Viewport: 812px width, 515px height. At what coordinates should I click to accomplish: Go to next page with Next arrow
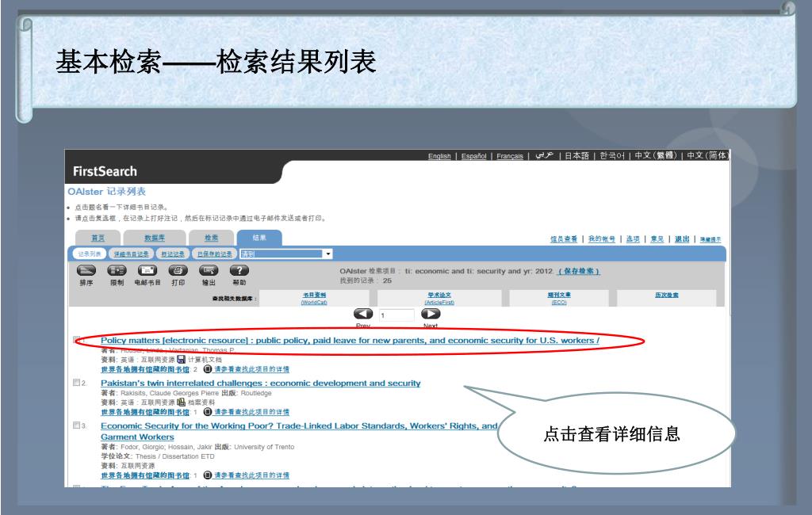tap(431, 314)
